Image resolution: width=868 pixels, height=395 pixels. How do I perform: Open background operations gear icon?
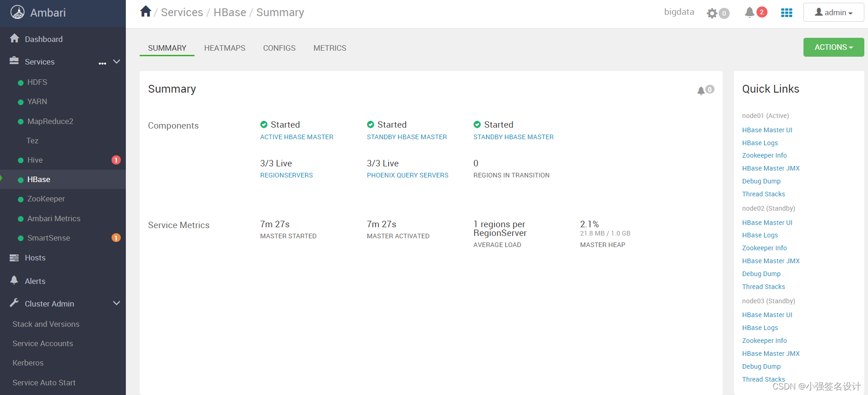712,13
